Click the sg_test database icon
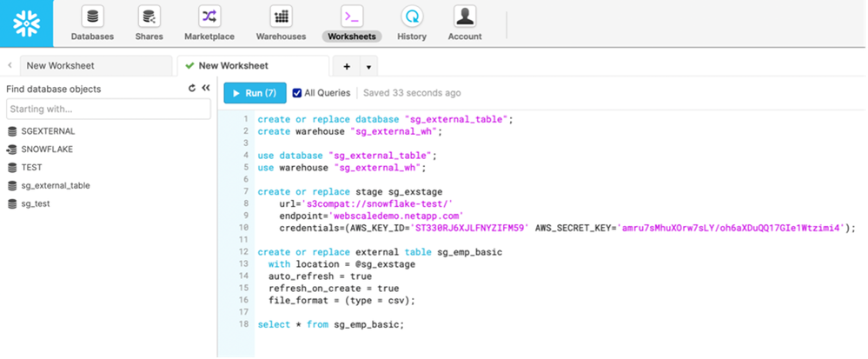Viewport: 868px width, 359px height. point(11,204)
